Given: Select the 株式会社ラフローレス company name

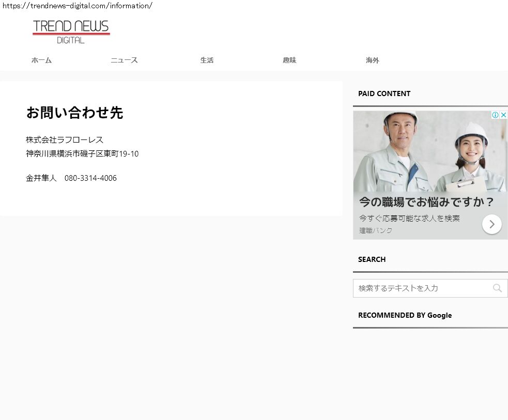Looking at the screenshot, I should [65, 140].
